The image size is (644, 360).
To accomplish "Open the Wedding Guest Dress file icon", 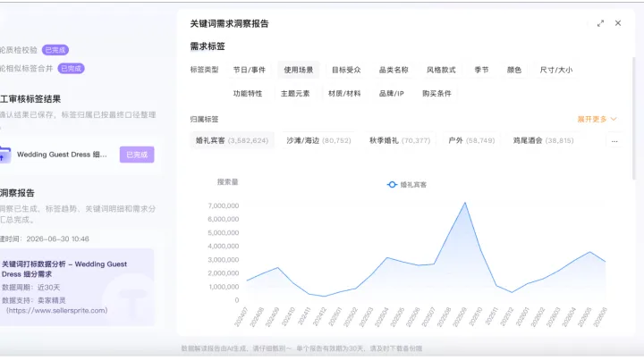I will (x=5, y=155).
